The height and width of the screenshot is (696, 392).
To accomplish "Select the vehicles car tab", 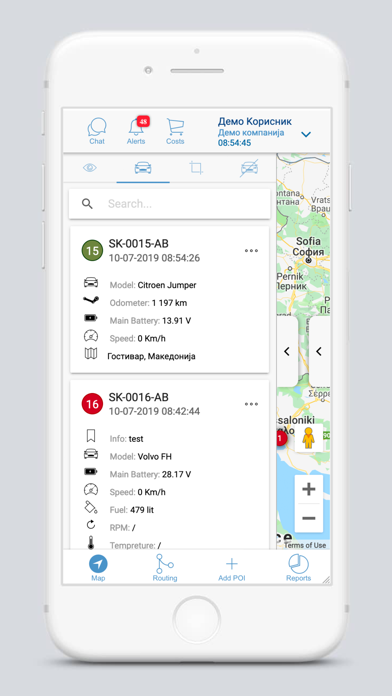I will [143, 168].
